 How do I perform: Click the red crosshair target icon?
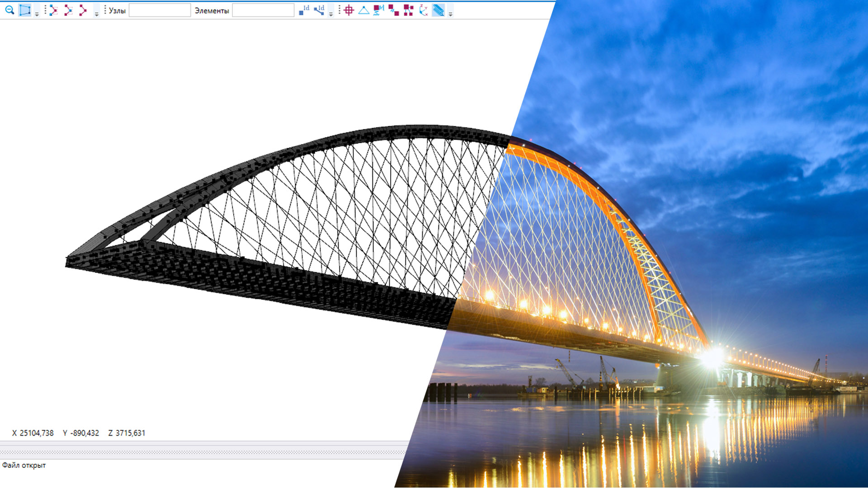[x=349, y=10]
